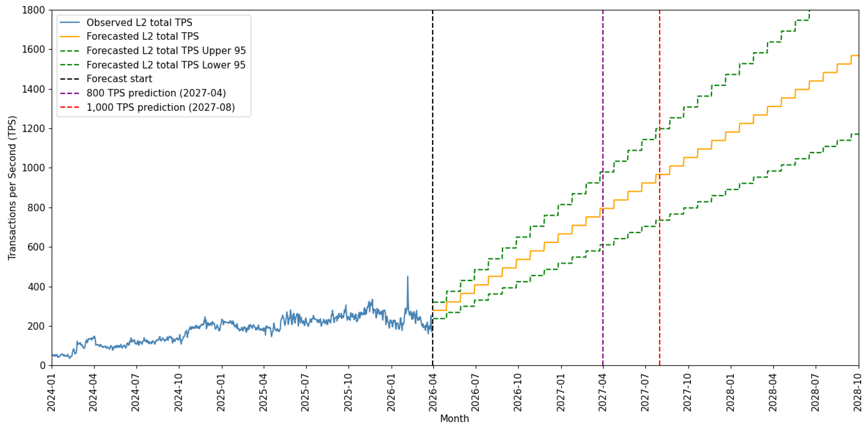Image resolution: width=868 pixels, height=429 pixels.
Task: Click the x-axis date label '2026-04'
Action: point(433,392)
